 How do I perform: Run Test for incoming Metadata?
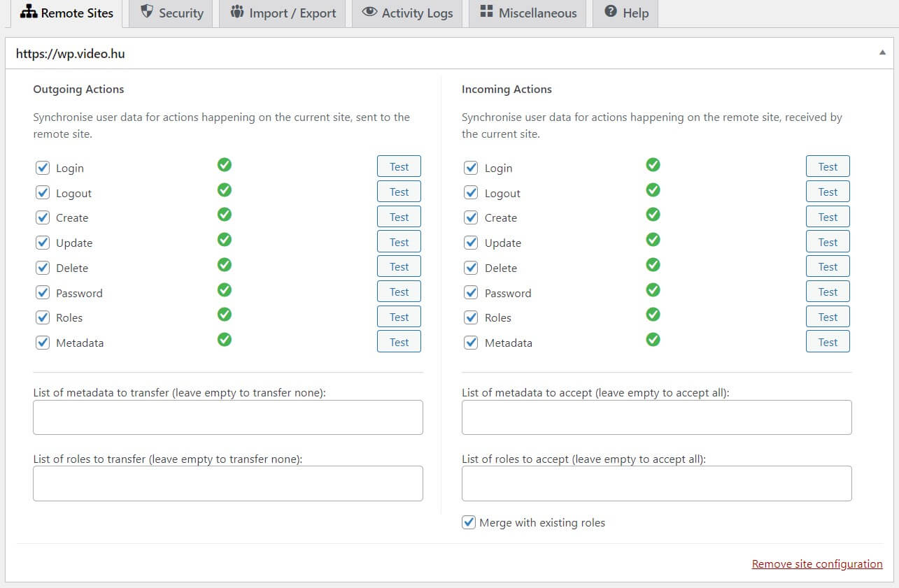(828, 342)
